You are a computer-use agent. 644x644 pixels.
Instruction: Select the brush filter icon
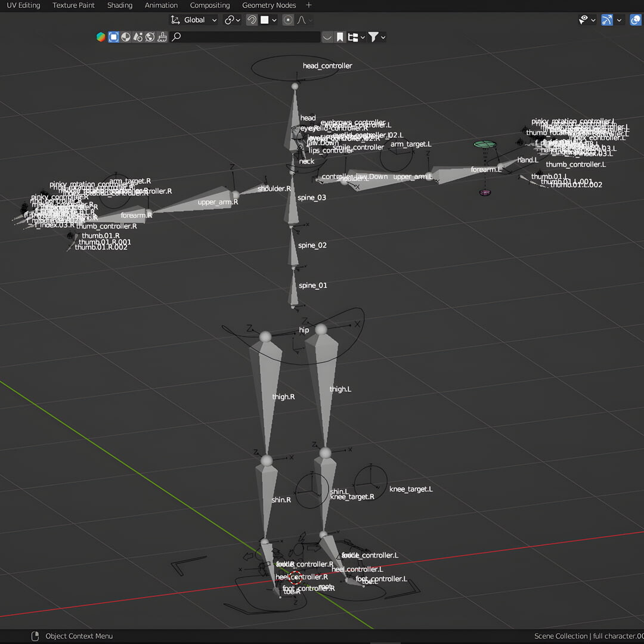[162, 37]
